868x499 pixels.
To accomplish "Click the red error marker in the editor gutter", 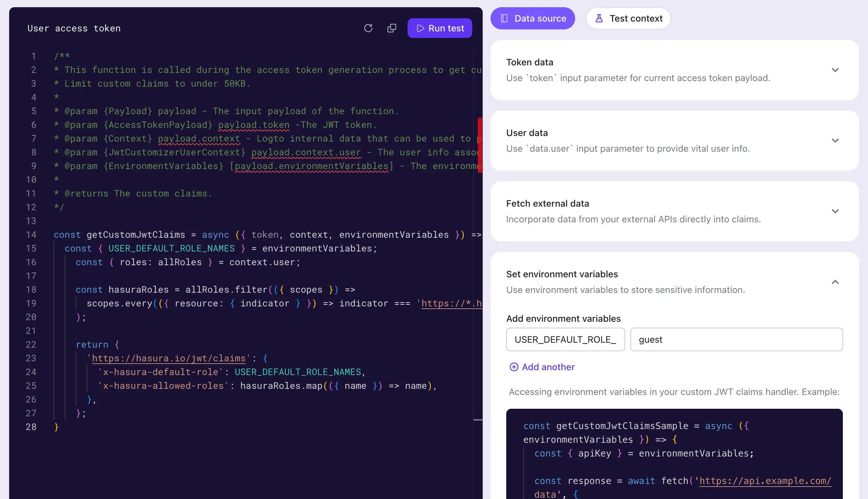I will [480, 144].
